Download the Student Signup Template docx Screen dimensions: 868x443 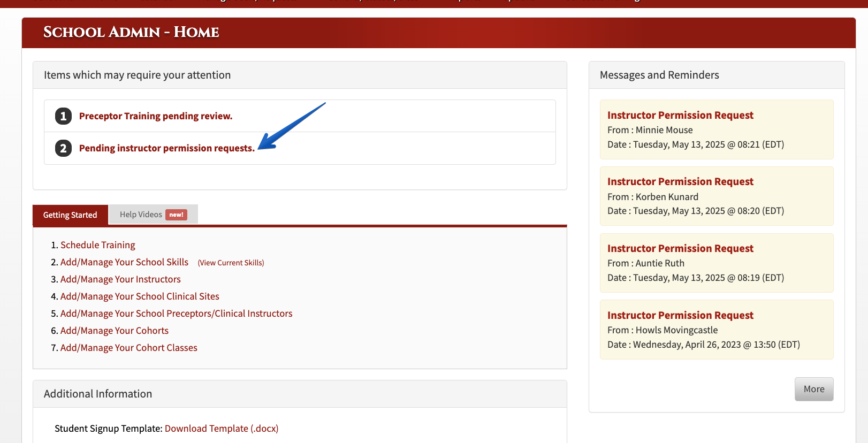222,429
